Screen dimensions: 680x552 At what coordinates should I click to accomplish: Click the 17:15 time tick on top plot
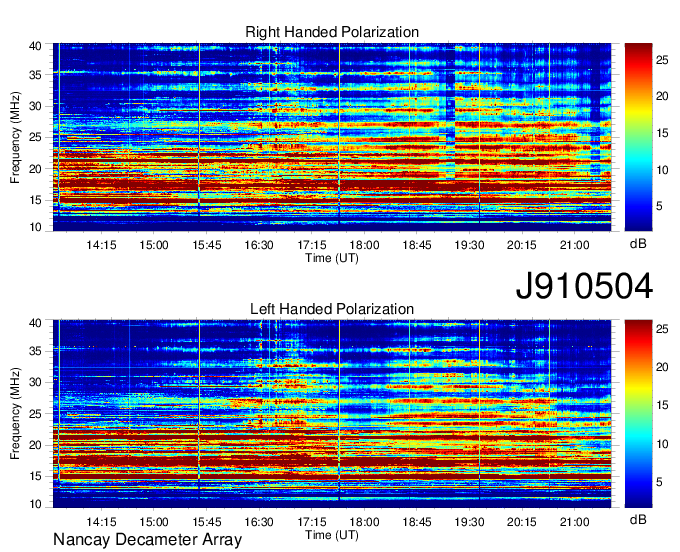pos(311,245)
